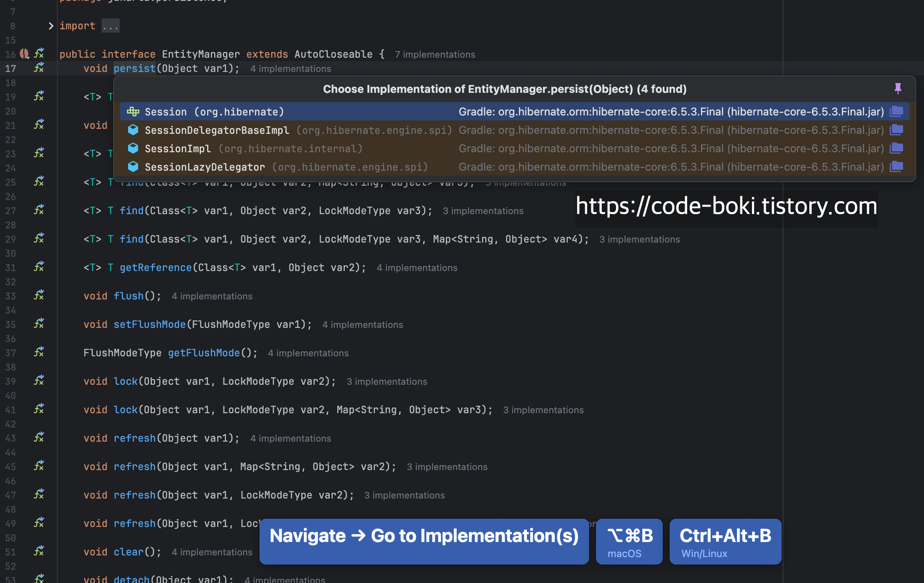The width and height of the screenshot is (924, 583).
Task: Click '4 implementations' hint next to flush()
Action: coord(212,297)
